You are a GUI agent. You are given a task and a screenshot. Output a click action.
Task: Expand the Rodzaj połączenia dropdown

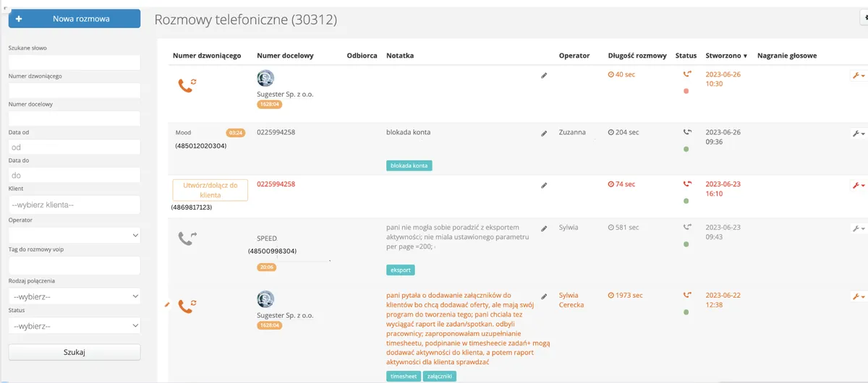(x=74, y=296)
